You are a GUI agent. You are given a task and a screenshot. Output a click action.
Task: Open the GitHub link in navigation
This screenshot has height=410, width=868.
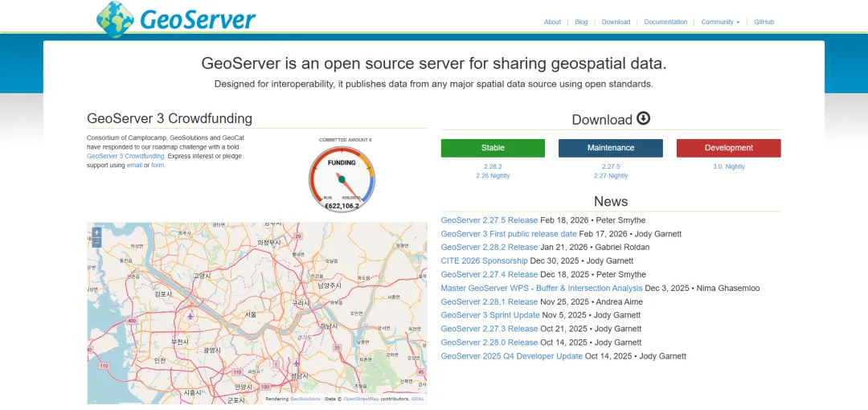pyautogui.click(x=764, y=23)
